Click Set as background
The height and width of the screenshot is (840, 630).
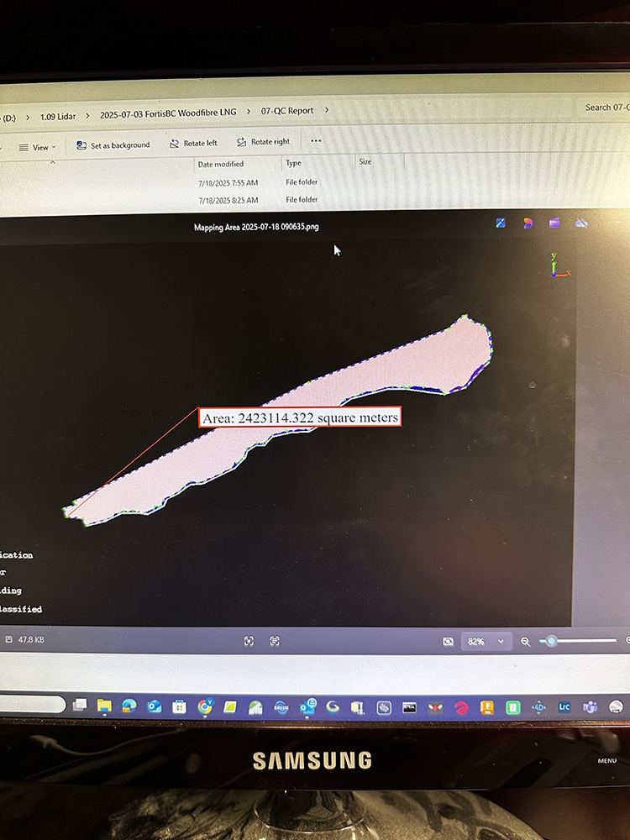tap(113, 145)
